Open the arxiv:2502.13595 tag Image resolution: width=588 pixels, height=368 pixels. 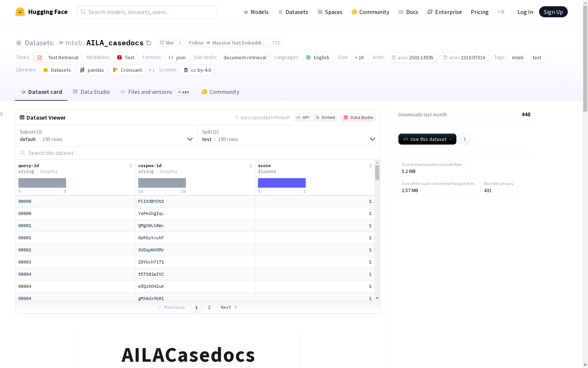(x=412, y=57)
